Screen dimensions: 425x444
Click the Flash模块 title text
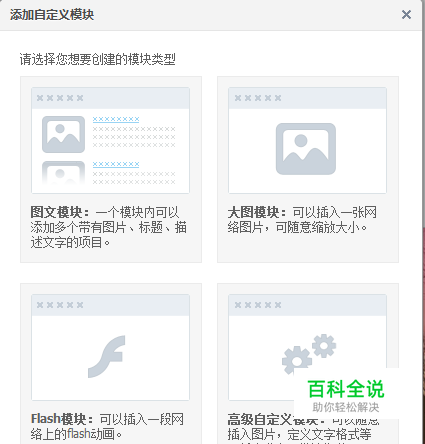tap(62, 419)
